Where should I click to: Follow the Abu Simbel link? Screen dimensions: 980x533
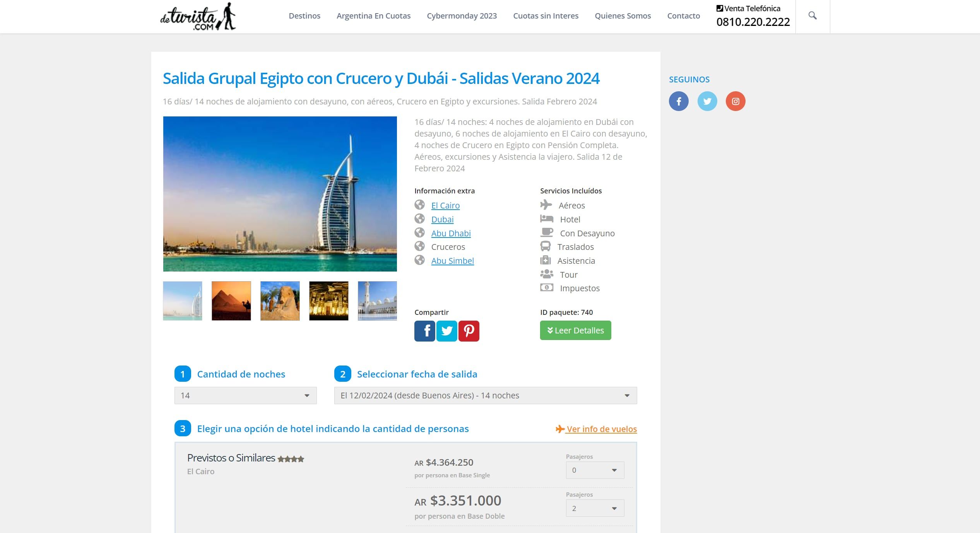(x=452, y=261)
